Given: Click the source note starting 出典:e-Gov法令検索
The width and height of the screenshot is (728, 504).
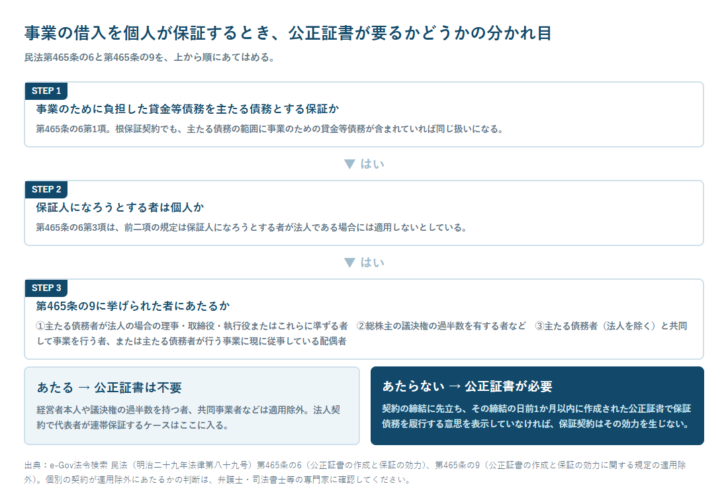Looking at the screenshot, I should (355, 472).
